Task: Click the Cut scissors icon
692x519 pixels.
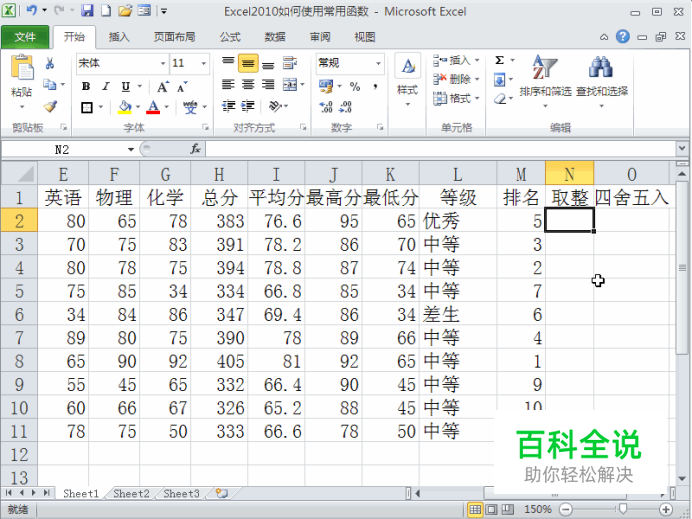Action: tap(49, 64)
